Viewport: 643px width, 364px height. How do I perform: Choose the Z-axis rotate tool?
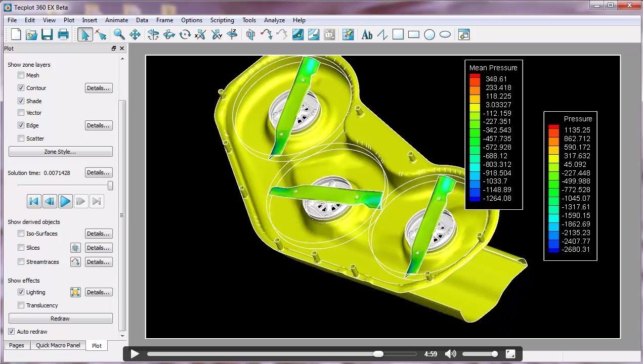coord(233,34)
